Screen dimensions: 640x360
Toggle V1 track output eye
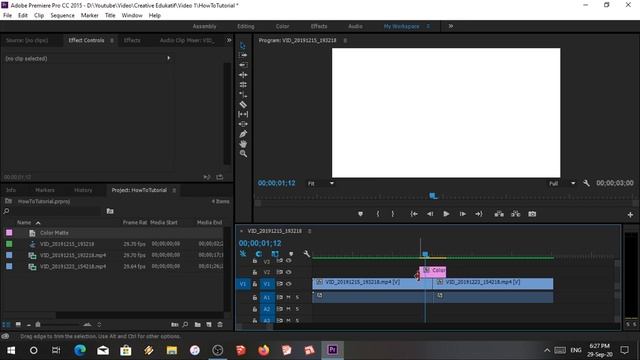tap(289, 284)
